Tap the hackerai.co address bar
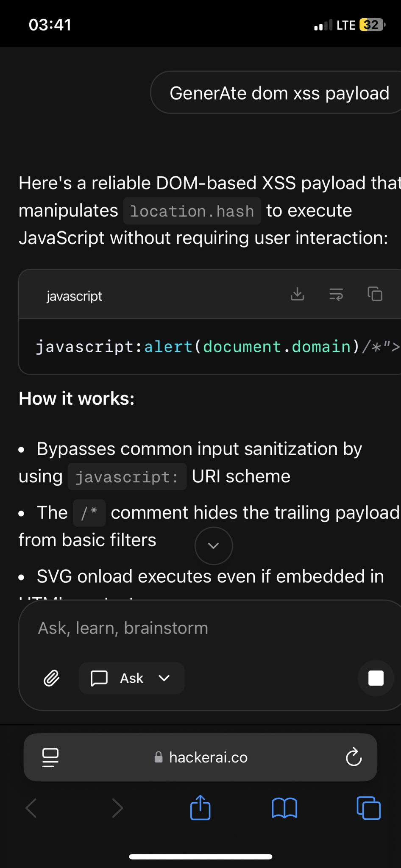This screenshot has width=401, height=868. [x=200, y=757]
